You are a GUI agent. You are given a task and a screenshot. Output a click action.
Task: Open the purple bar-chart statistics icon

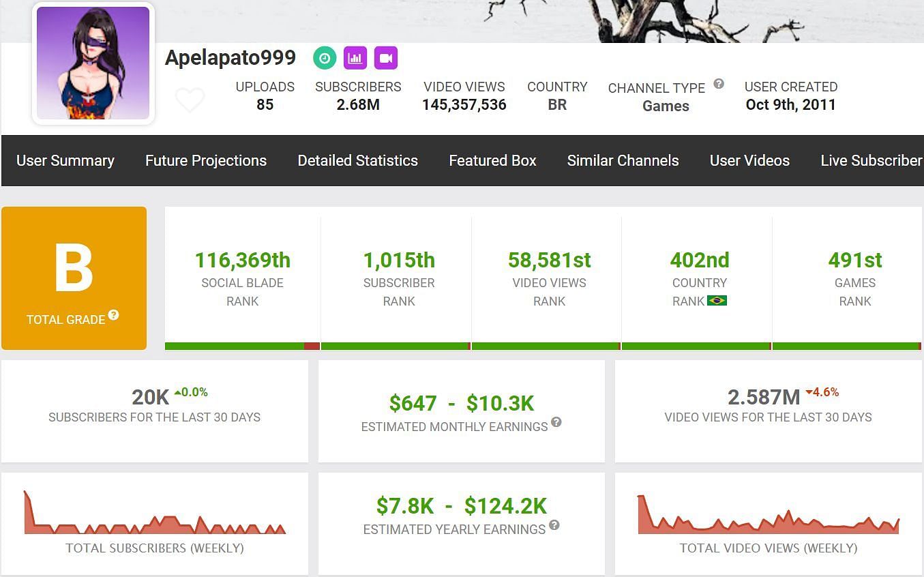(x=355, y=58)
